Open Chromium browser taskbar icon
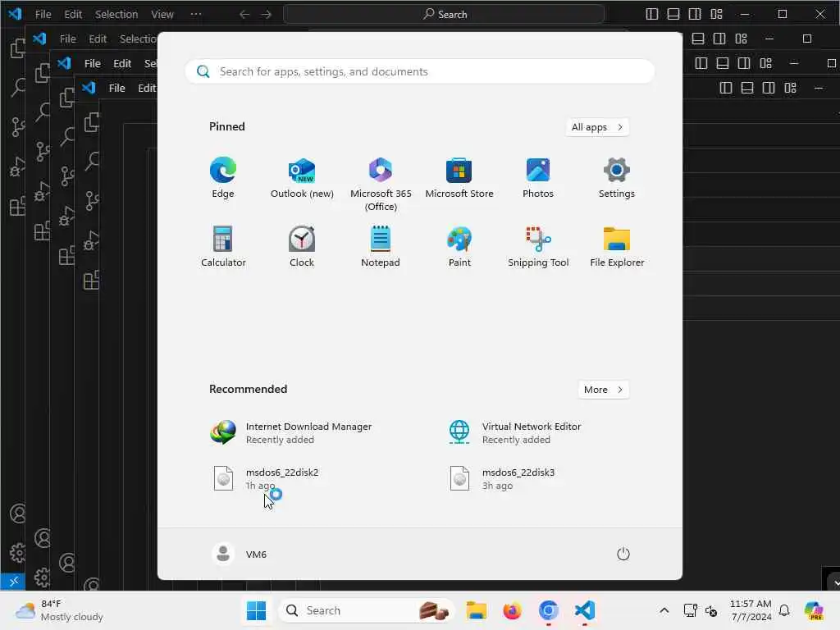Screen dimensions: 840x630 tap(549, 610)
